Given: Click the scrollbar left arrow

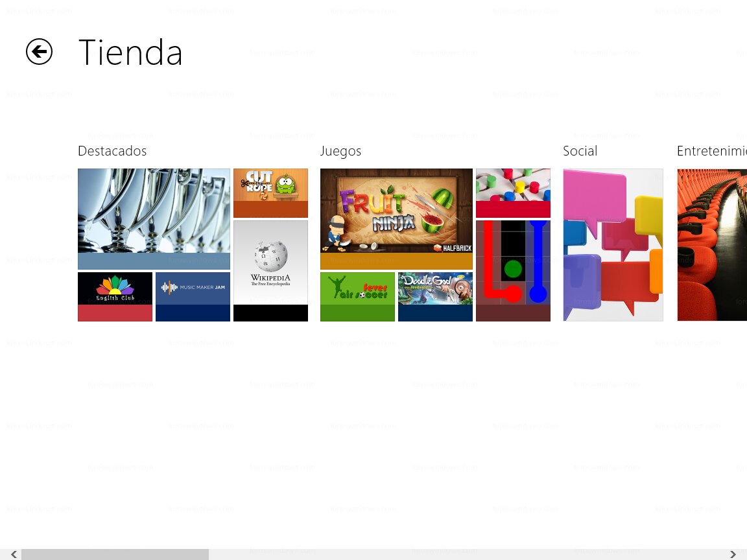Looking at the screenshot, I should 14,554.
